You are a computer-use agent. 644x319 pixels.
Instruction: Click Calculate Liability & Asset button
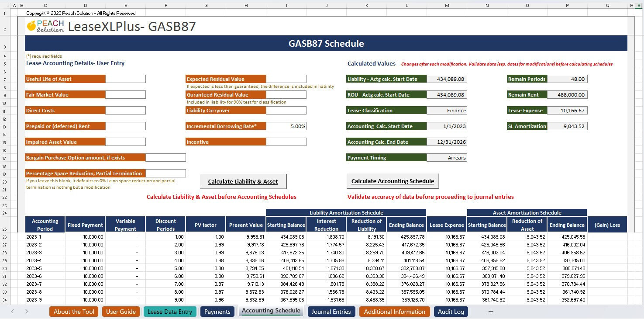pos(243,181)
